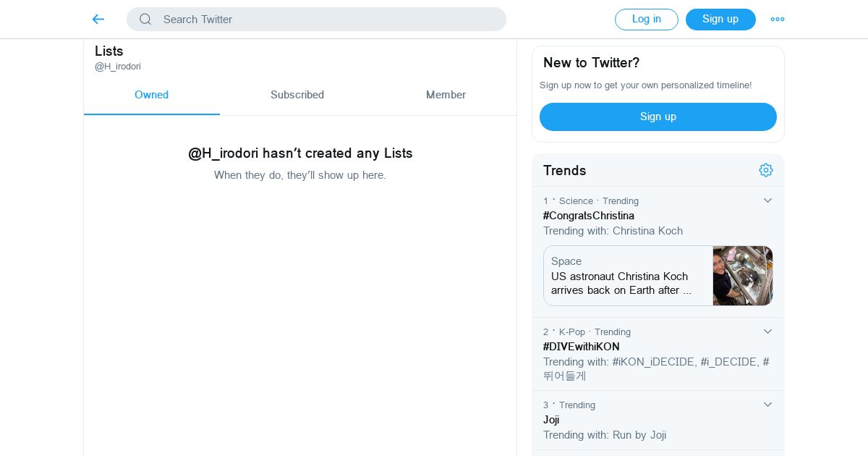The image size is (868, 456).
Task: Switch to the Owned tab
Action: tap(151, 95)
